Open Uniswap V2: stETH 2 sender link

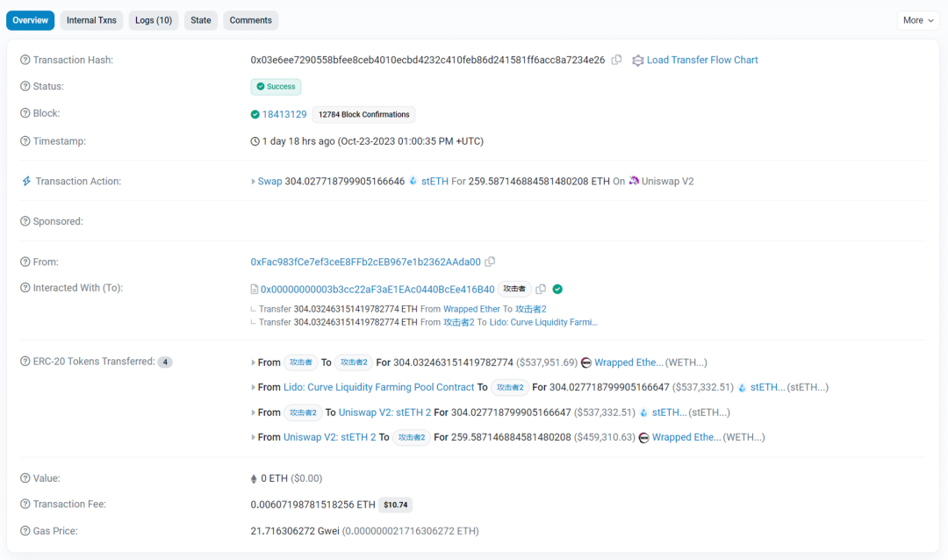pos(329,438)
